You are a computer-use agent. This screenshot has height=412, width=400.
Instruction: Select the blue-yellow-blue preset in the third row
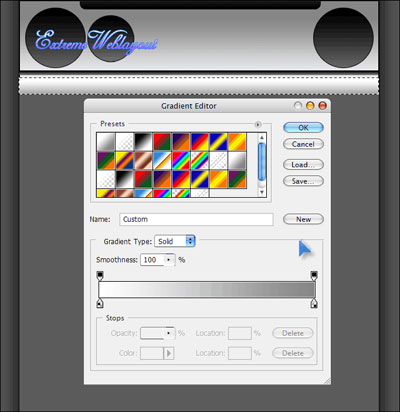coord(200,179)
